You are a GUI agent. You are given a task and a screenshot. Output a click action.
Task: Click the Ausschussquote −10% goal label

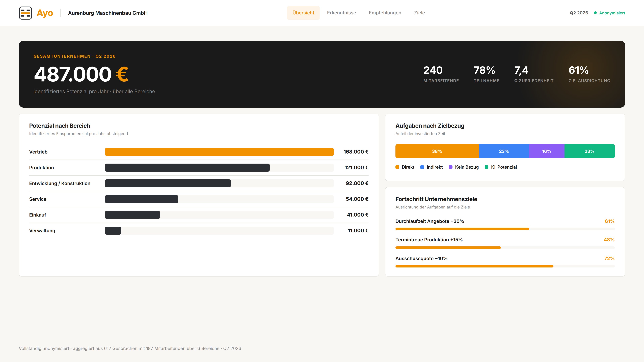tap(421, 258)
